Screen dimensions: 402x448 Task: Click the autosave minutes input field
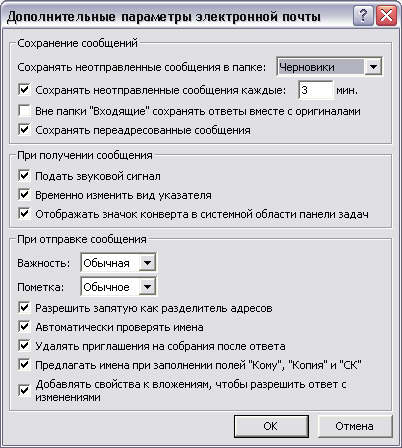(315, 90)
